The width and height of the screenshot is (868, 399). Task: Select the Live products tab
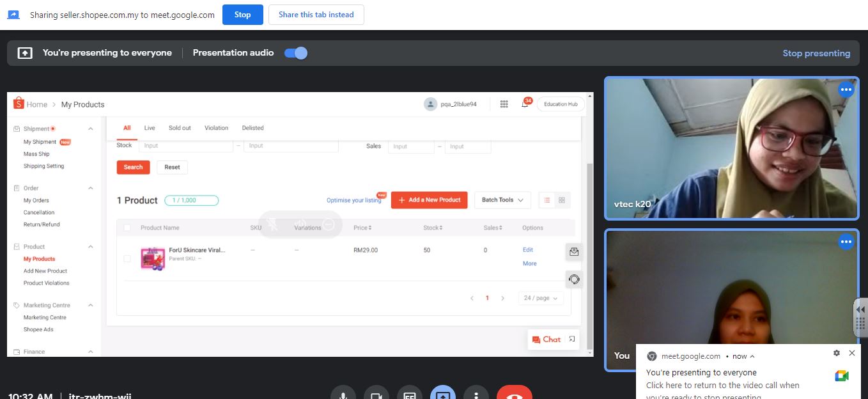point(150,128)
